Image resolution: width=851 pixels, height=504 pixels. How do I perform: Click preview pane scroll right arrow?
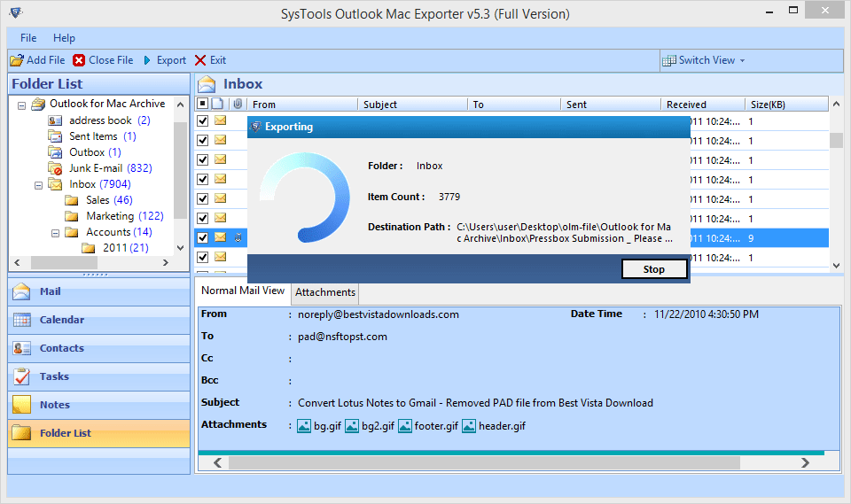805,462
